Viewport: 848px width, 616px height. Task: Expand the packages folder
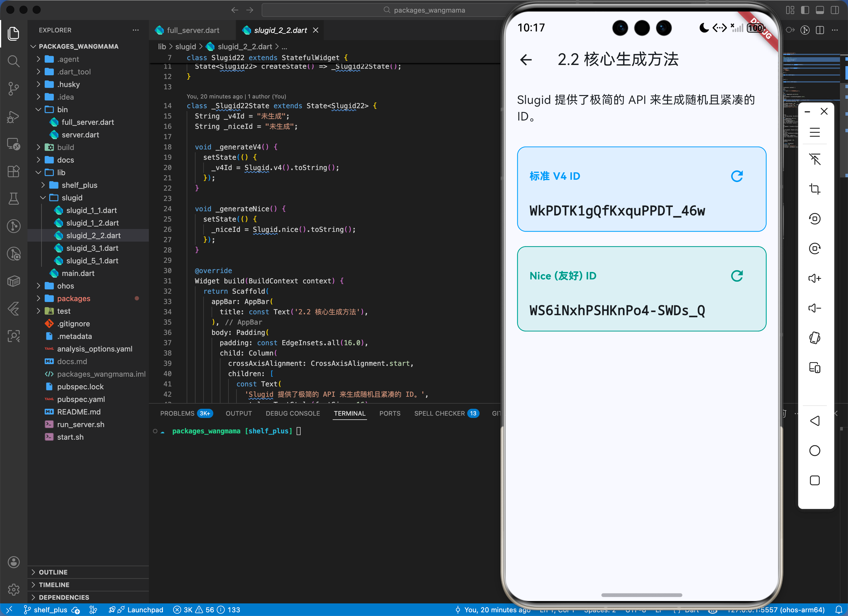tap(74, 298)
